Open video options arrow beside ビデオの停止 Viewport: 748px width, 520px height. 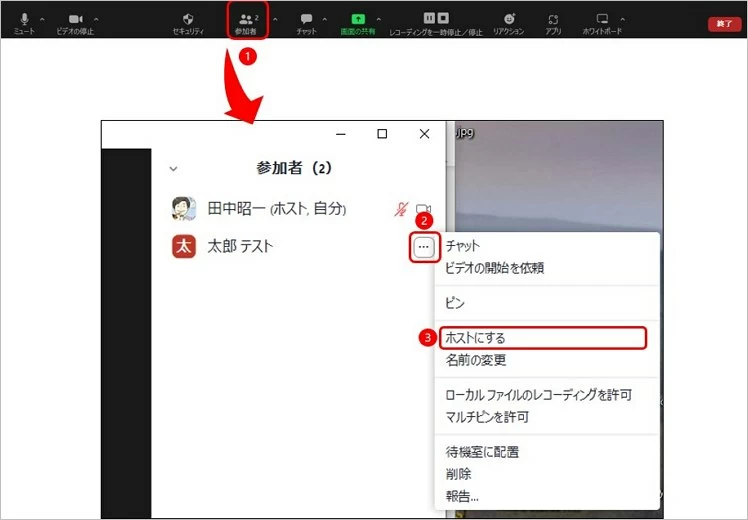[96, 20]
